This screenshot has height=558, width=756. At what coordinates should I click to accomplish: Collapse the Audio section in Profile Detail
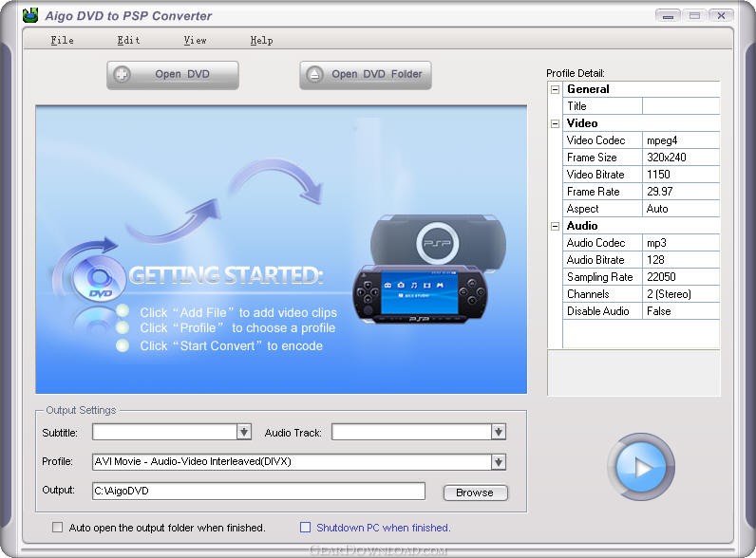pyautogui.click(x=555, y=226)
